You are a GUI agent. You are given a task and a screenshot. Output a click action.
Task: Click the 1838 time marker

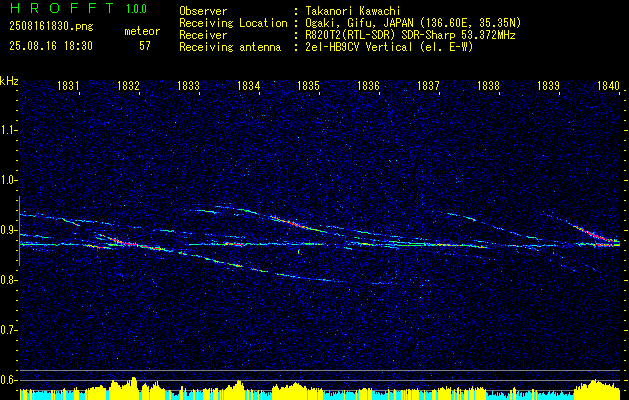coord(488,85)
